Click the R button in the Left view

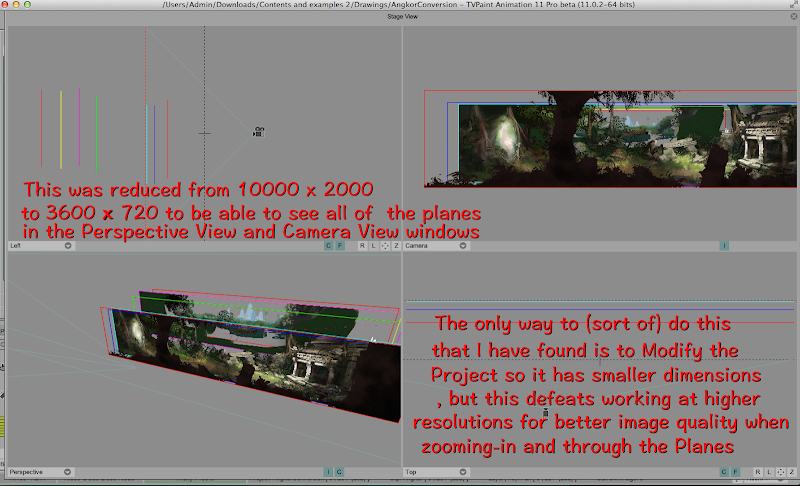tap(362, 246)
